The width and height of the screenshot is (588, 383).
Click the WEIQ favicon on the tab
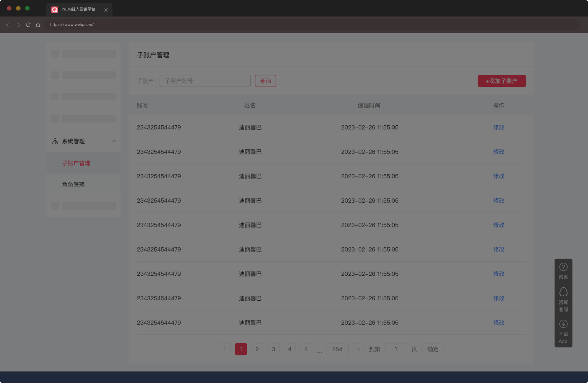(54, 10)
